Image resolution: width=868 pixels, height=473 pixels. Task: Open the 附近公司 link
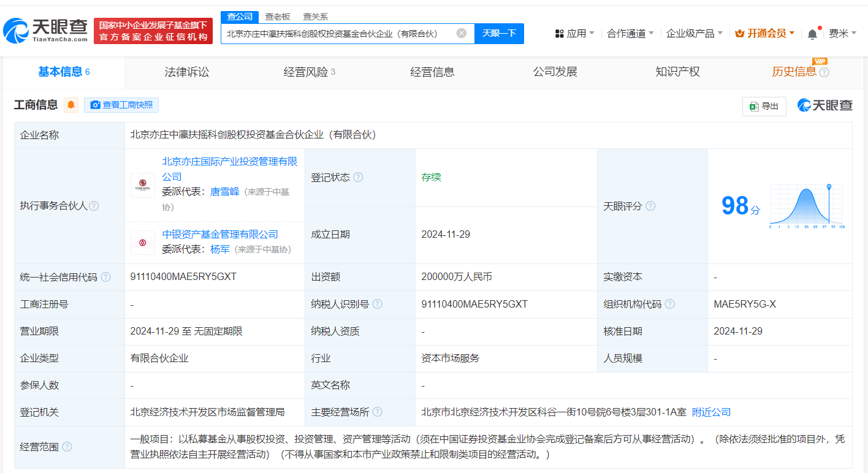click(x=711, y=412)
